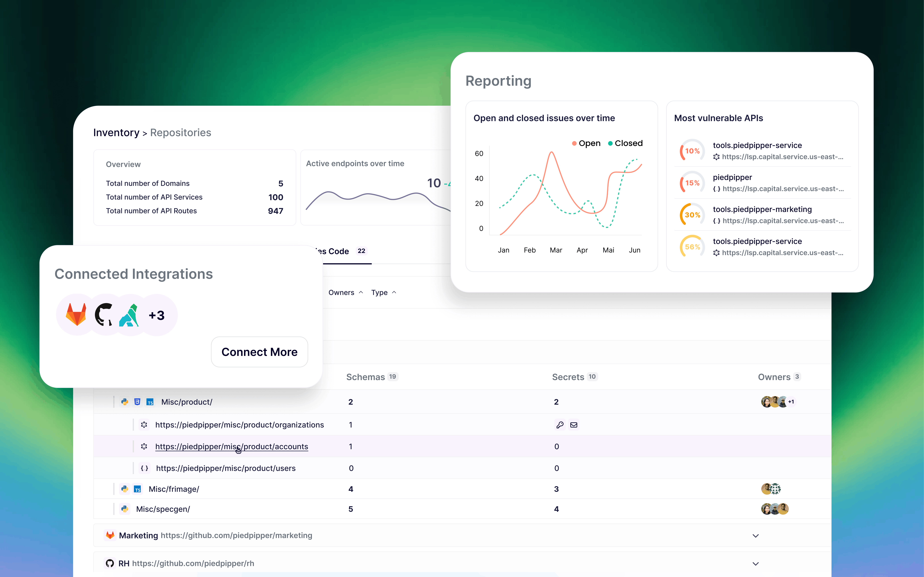
Task: Click the key secret icon on organizations row
Action: pos(560,425)
